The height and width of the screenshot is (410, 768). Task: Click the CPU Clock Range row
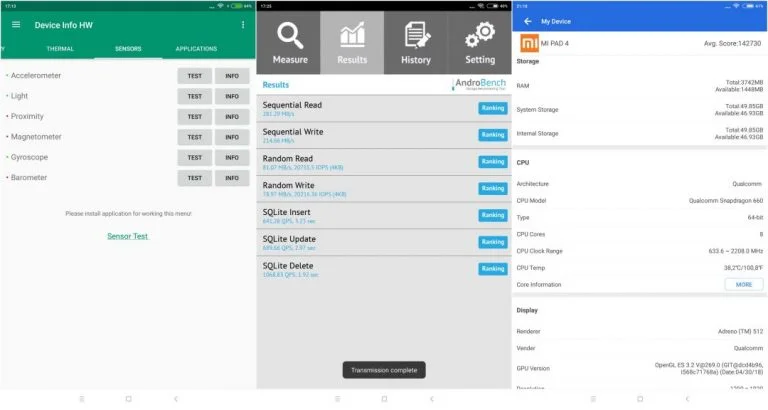640,251
